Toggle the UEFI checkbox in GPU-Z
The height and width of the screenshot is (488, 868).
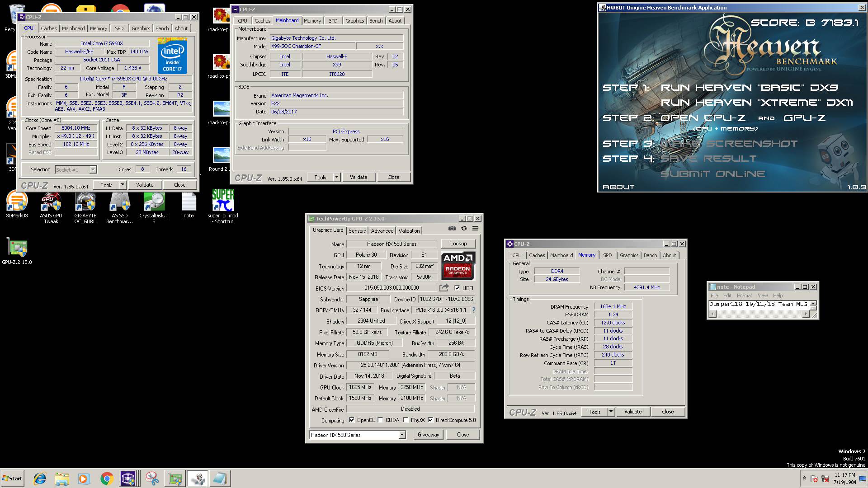(457, 288)
